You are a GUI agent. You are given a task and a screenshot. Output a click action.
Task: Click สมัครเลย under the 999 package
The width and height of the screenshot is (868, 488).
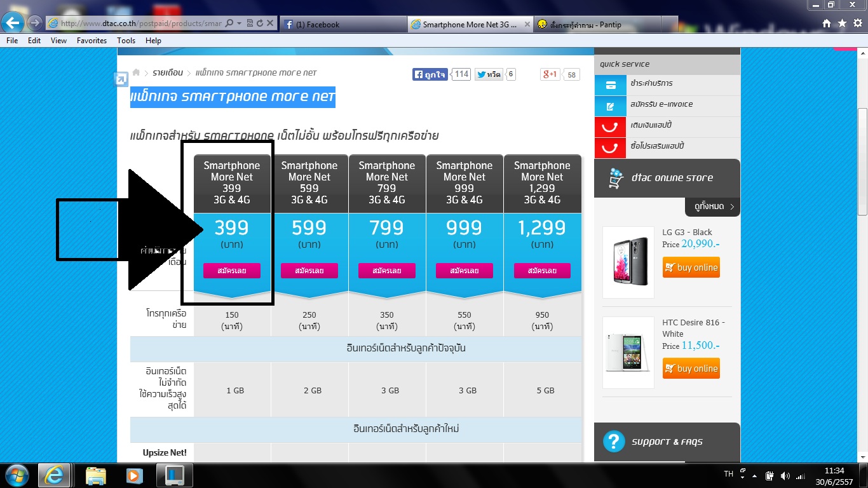465,271
